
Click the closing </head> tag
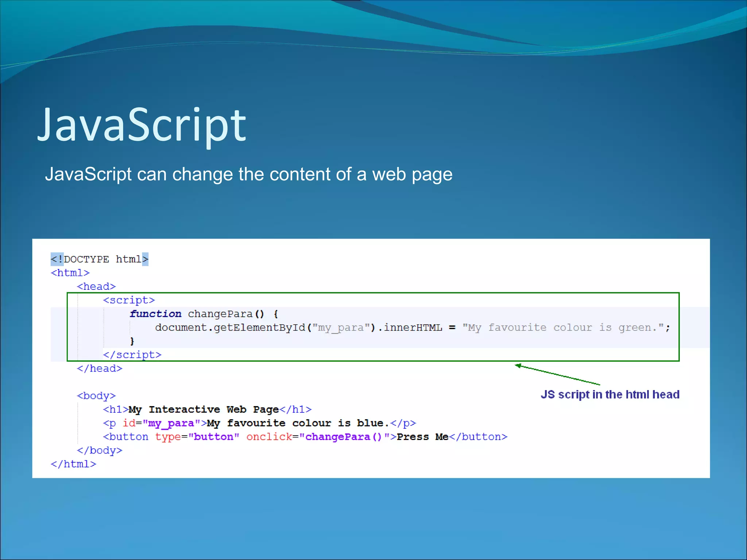tap(100, 369)
